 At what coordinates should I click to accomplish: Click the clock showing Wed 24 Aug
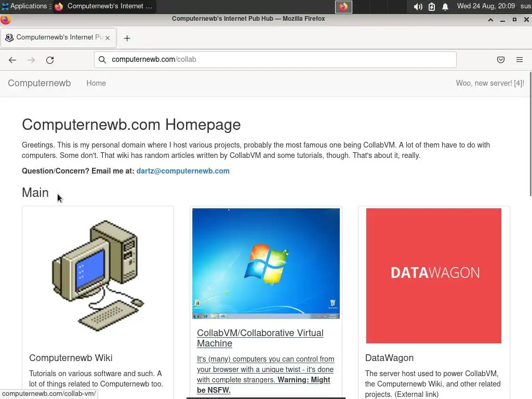[x=486, y=6]
